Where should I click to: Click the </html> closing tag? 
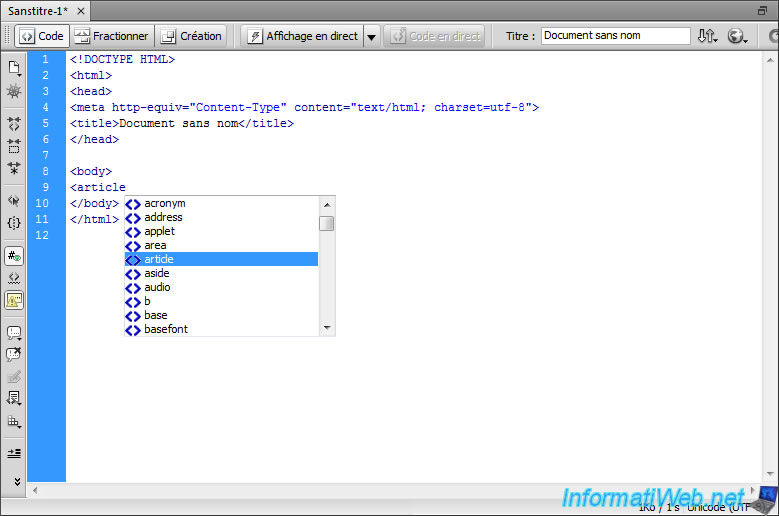coord(94,219)
